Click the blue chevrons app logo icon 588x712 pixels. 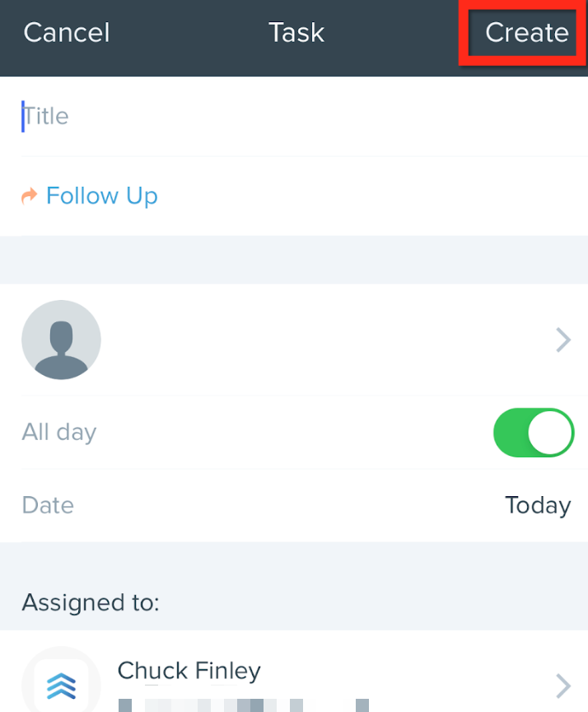coord(61,686)
